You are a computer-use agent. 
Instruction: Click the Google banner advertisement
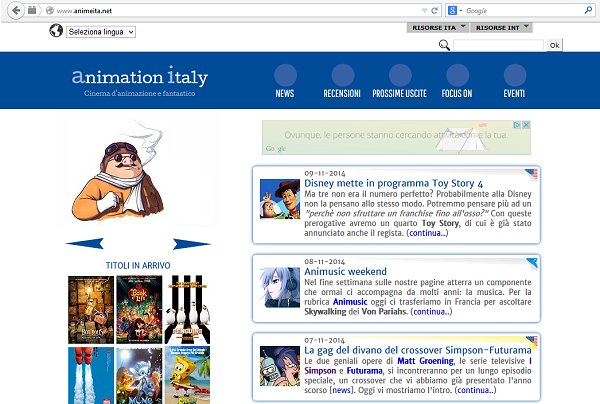(x=396, y=138)
